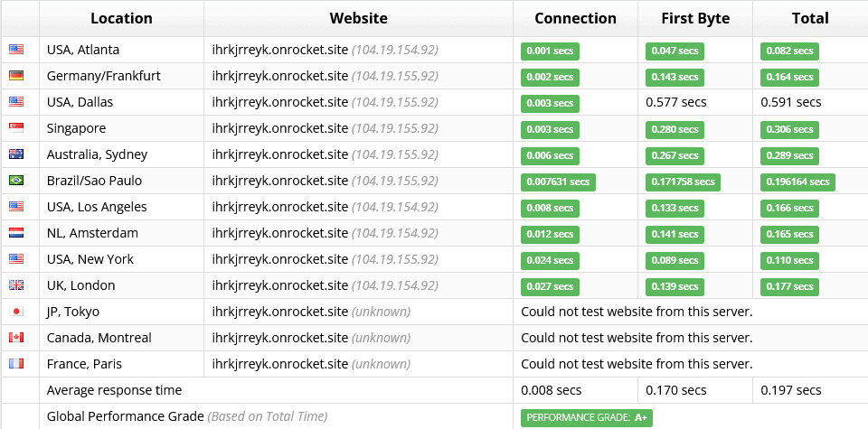Click the 0.007631 secs connection badge

[x=558, y=182]
